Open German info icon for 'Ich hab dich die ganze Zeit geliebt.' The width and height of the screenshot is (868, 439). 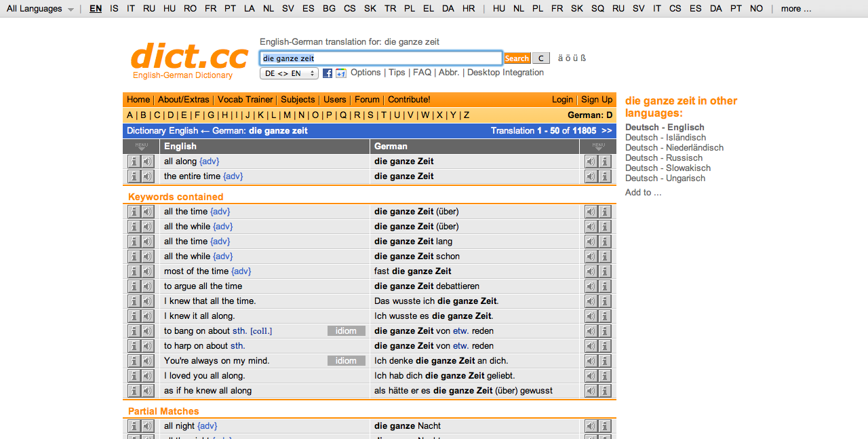point(605,376)
